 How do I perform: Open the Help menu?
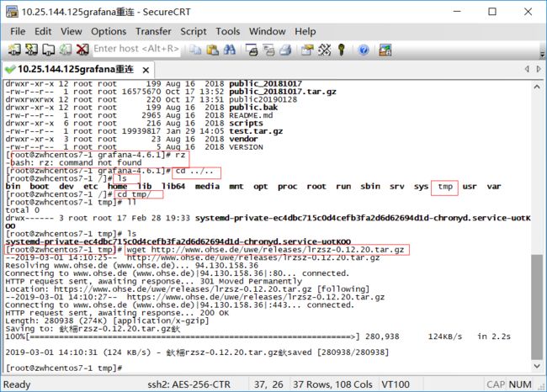tap(305, 31)
